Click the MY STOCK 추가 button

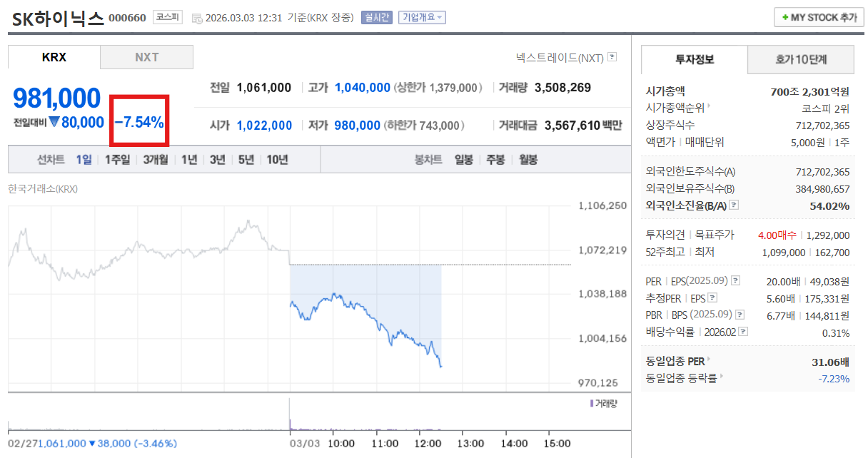click(819, 17)
